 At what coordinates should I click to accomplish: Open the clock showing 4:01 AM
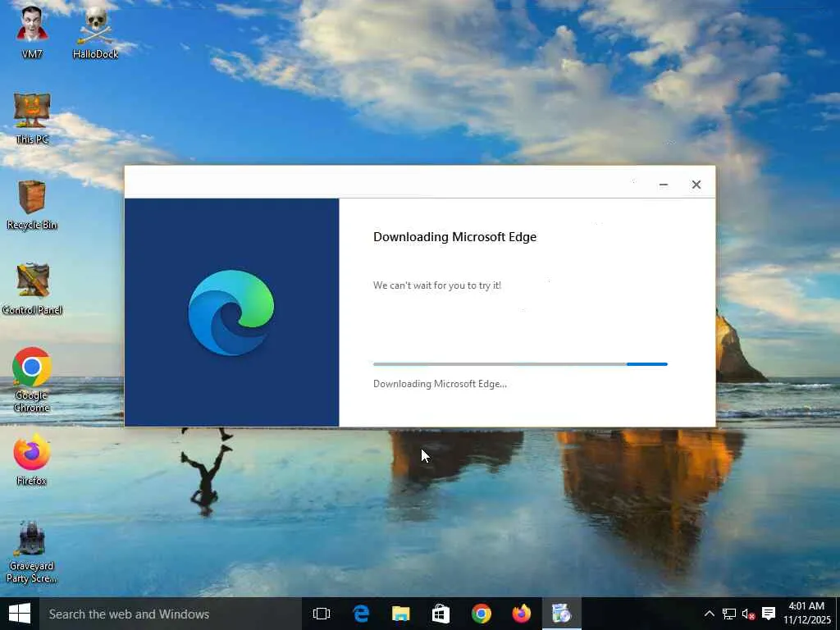click(x=807, y=614)
